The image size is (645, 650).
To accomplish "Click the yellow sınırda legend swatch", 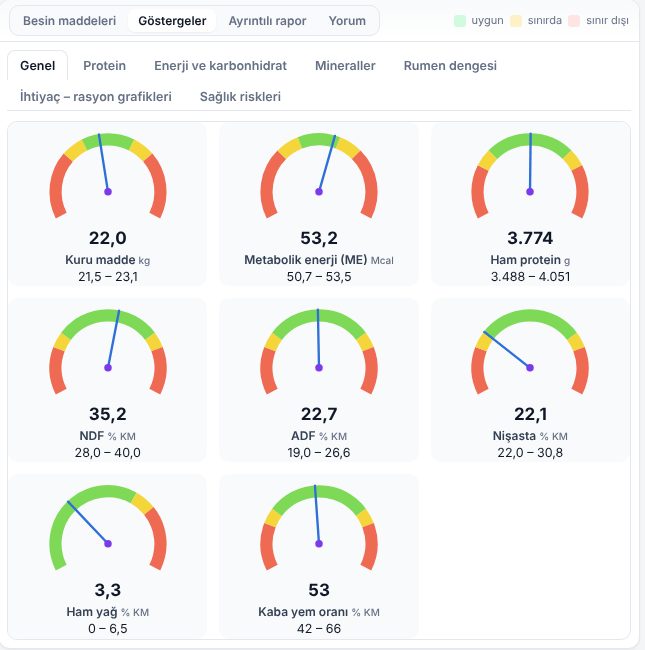I will (x=516, y=21).
